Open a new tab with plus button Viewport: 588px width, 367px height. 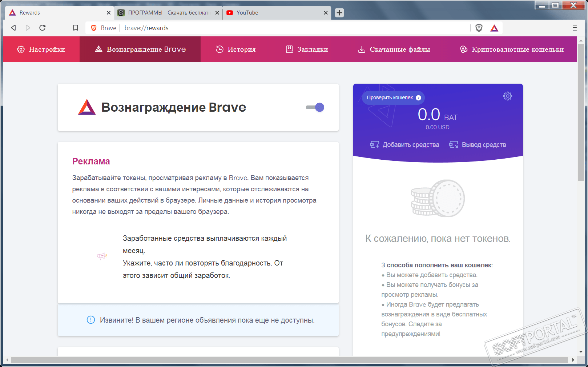pos(339,13)
